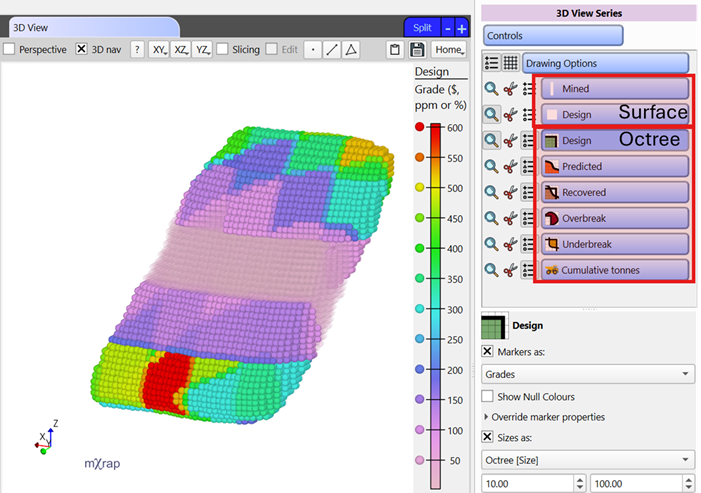Click the red 600 legend colour marker

click(x=419, y=127)
